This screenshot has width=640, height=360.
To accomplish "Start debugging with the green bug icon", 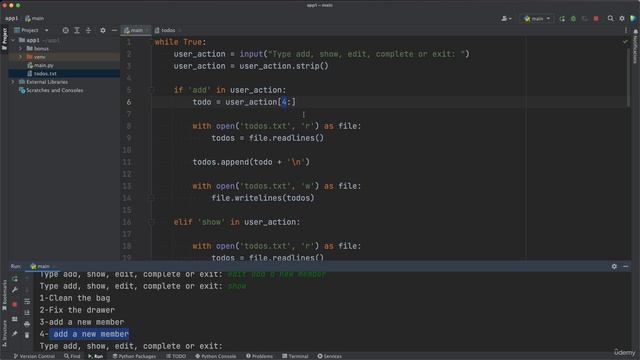I will click(x=573, y=18).
